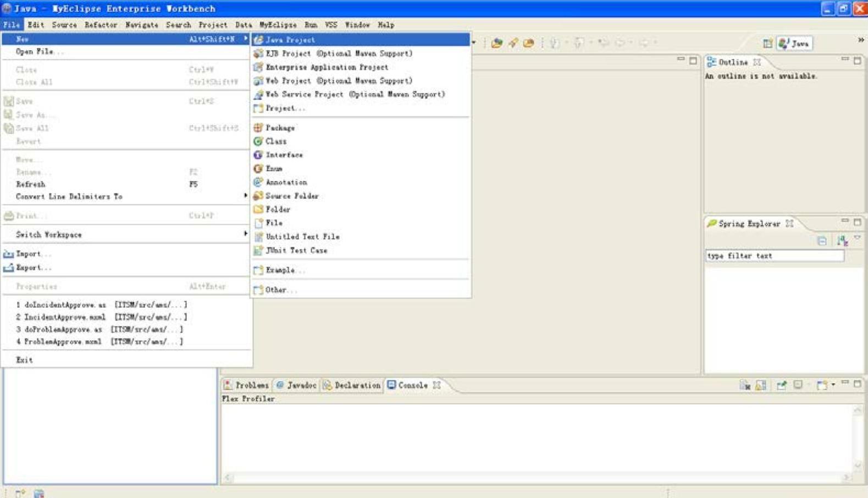Viewport: 868px width, 498px height.
Task: Switch to the Javadoc tab
Action: (x=296, y=385)
